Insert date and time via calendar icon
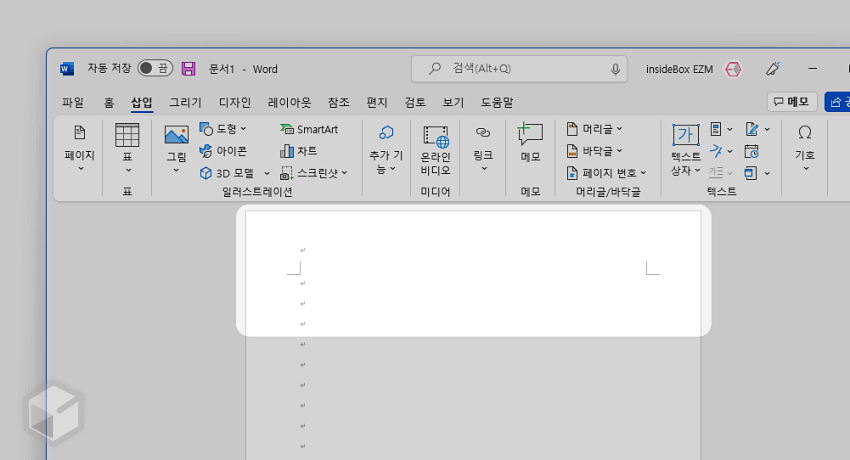850x460 pixels. click(x=751, y=151)
